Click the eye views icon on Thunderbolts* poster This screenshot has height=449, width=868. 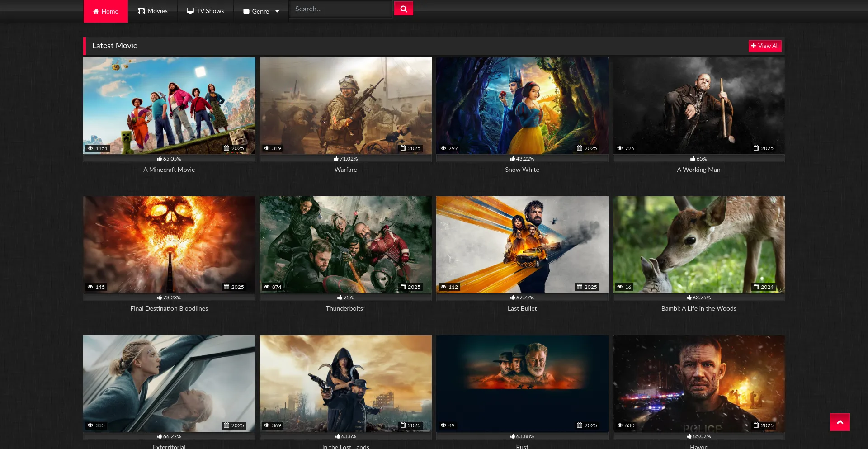pos(267,287)
